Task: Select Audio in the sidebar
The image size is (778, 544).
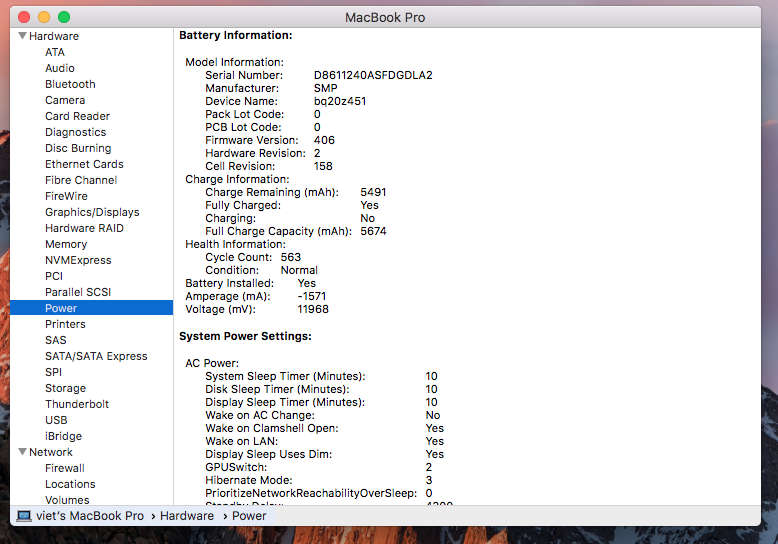Action: pyautogui.click(x=60, y=68)
